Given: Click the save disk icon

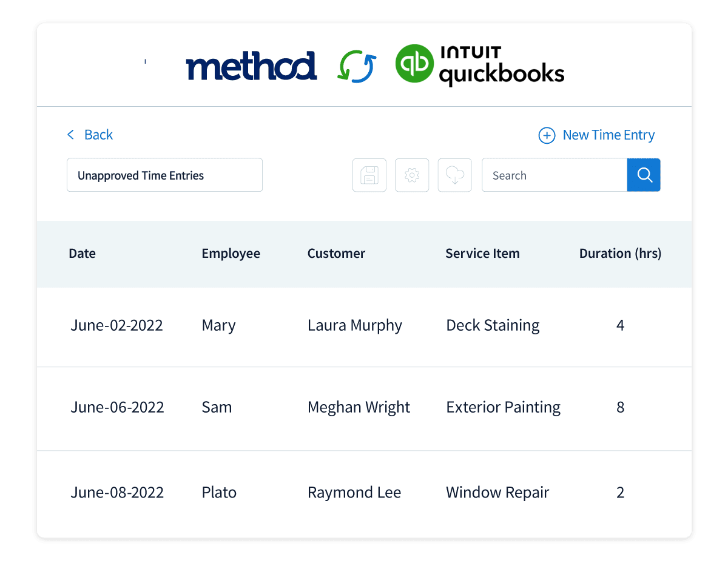Looking at the screenshot, I should pyautogui.click(x=369, y=175).
